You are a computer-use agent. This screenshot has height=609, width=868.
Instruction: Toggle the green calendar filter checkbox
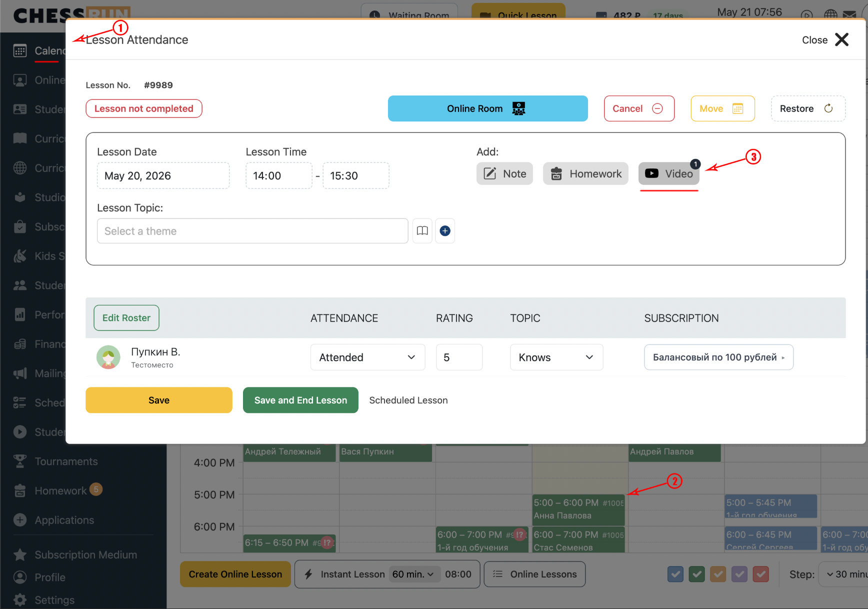697,574
